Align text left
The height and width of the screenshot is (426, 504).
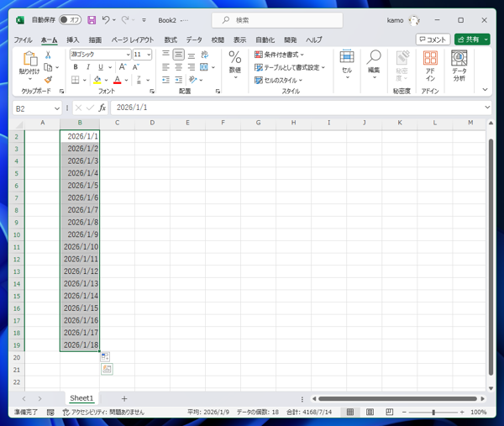[x=165, y=67]
